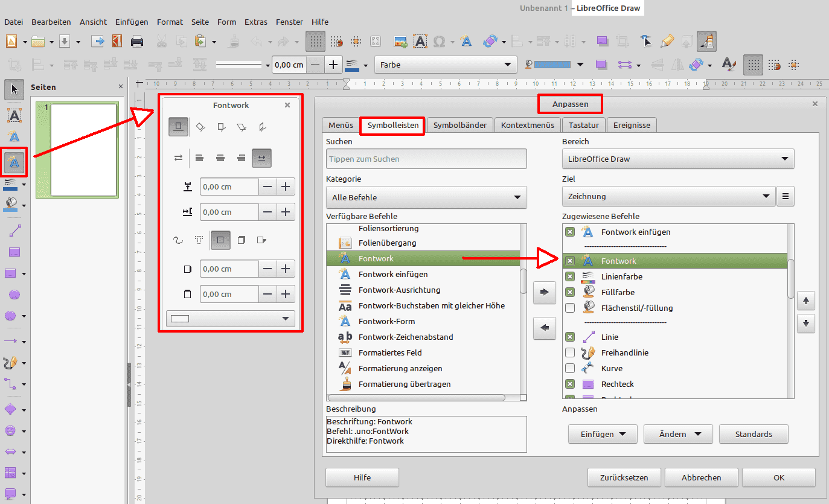Screen dimensions: 829x504
Task: Click the Zurücksetzen button
Action: (624, 477)
